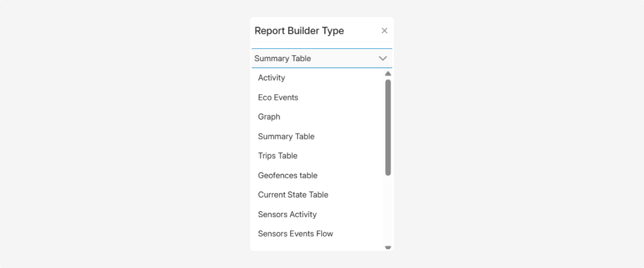The width and height of the screenshot is (644, 268).
Task: Click the gray backdrop left of the dialog
Action: pyautogui.click(x=123, y=134)
